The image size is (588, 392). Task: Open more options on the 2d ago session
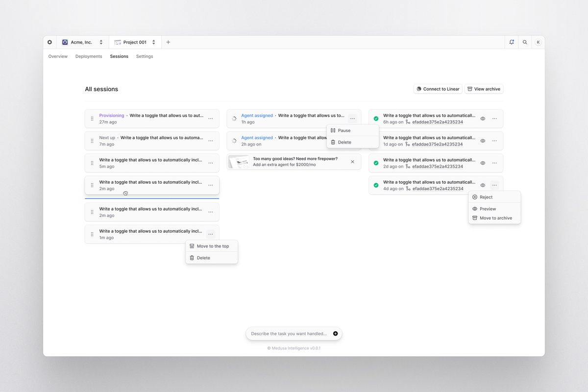[x=494, y=163]
